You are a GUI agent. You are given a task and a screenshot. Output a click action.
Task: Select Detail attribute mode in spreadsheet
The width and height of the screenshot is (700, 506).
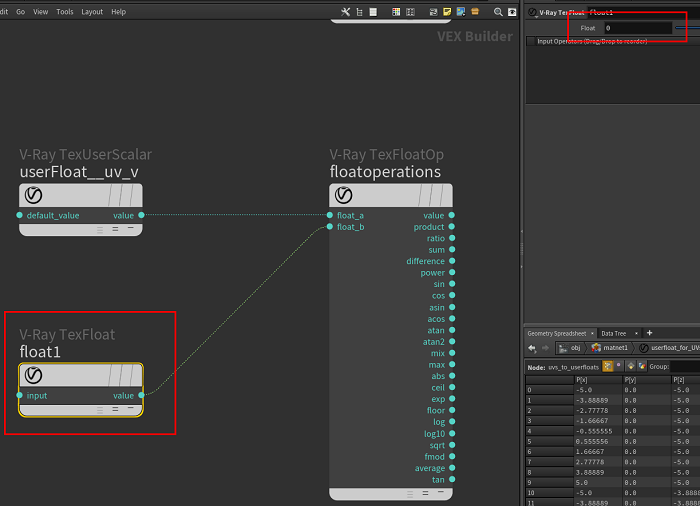642,366
